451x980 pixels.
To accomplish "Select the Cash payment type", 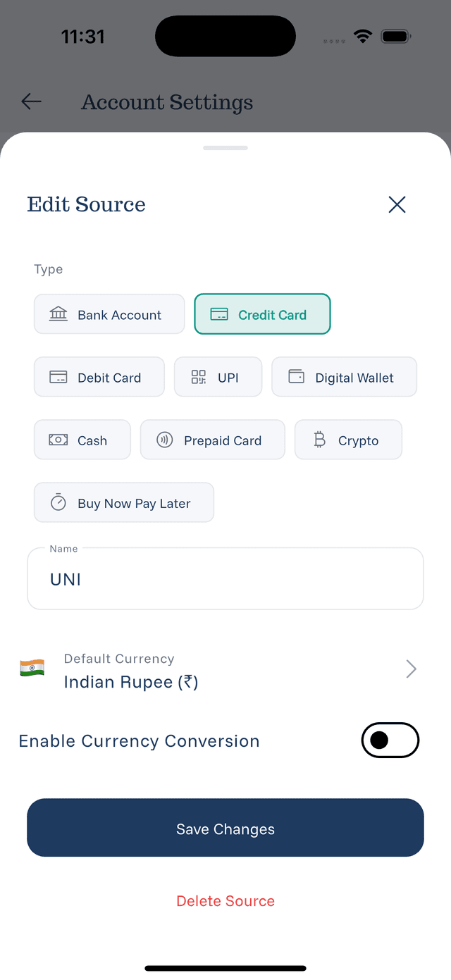I will [x=82, y=440].
